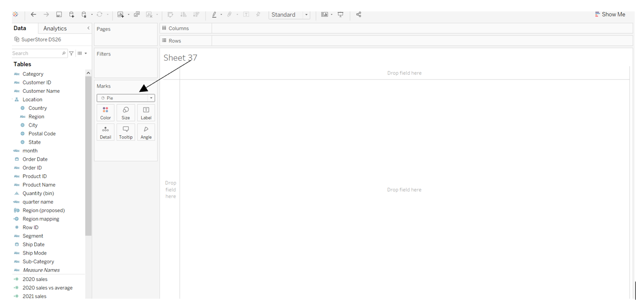Toggle show mark labels T icon

click(x=246, y=15)
